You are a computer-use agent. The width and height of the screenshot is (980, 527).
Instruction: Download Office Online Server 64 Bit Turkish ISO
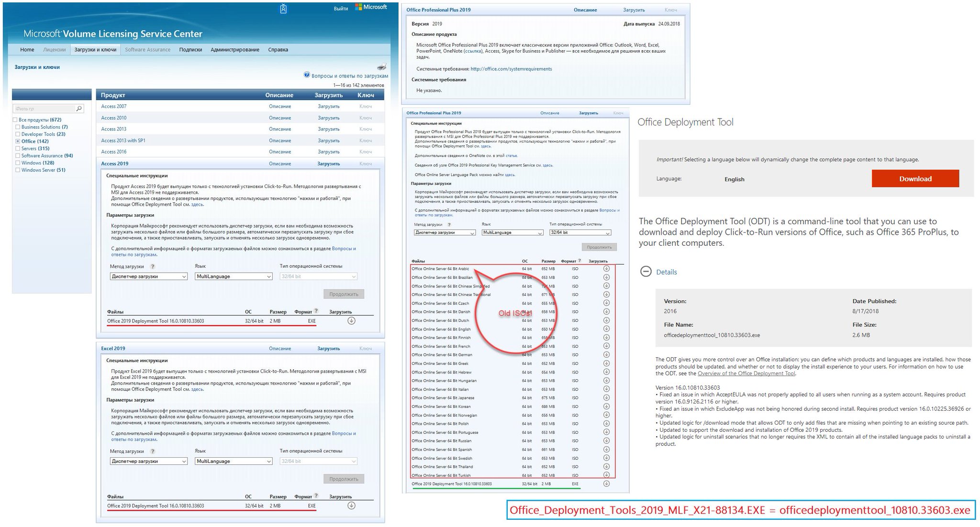(606, 475)
